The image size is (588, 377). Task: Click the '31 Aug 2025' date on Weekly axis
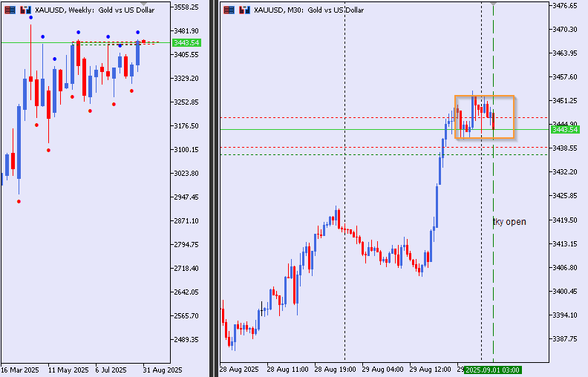163,370
